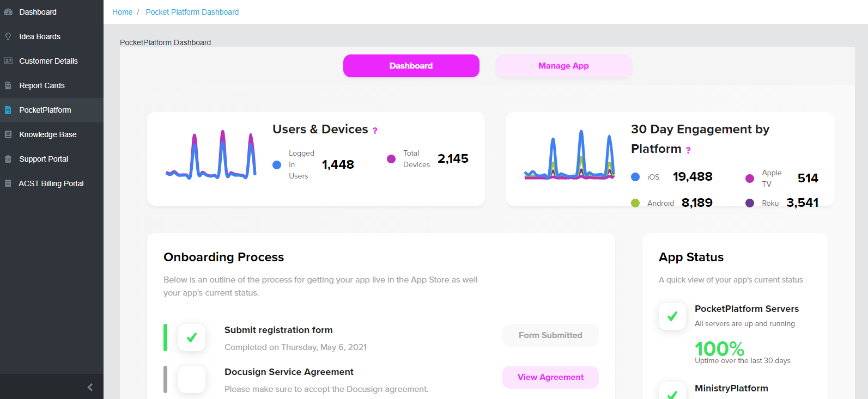Click the Roku value 3,541

click(x=803, y=202)
